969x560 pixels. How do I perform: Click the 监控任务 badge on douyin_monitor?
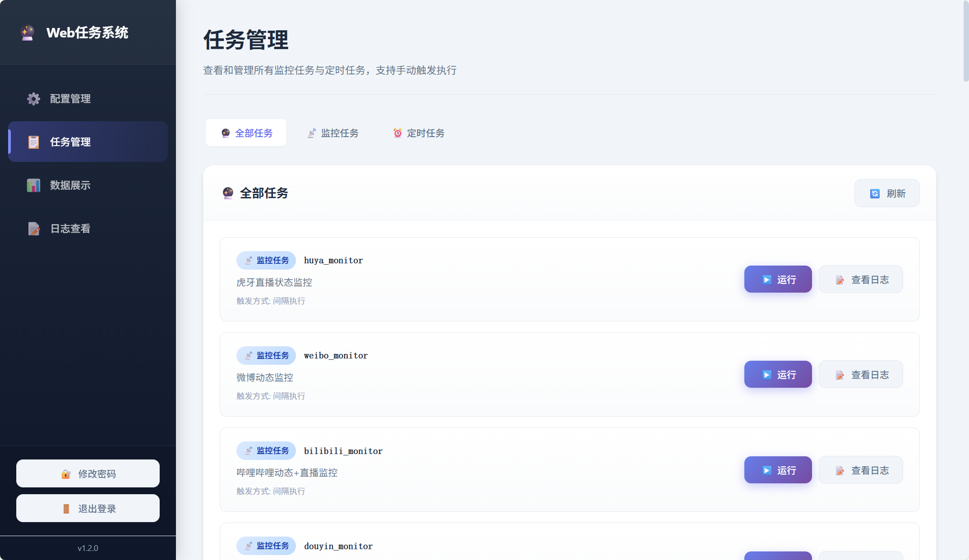point(266,546)
